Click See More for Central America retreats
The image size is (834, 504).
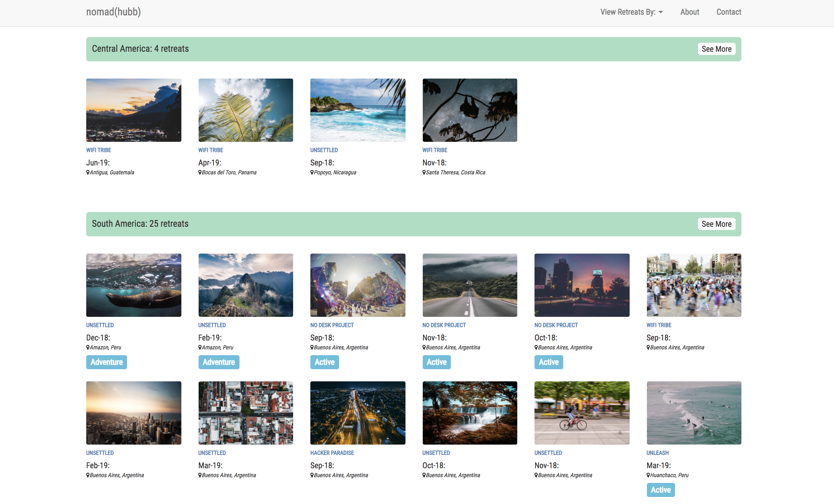716,49
